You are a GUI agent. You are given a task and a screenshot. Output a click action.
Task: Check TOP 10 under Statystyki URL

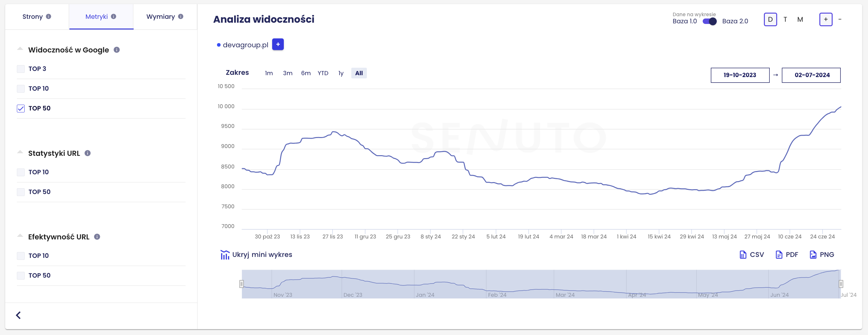tap(21, 172)
